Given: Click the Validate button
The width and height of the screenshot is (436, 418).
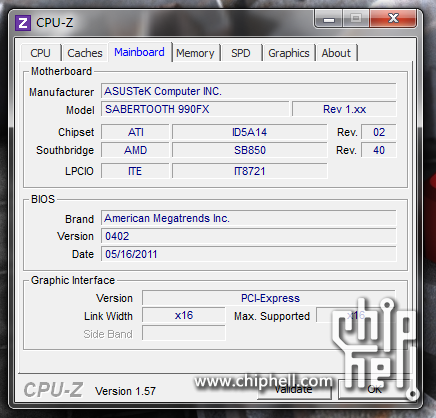Looking at the screenshot, I should 294,389.
